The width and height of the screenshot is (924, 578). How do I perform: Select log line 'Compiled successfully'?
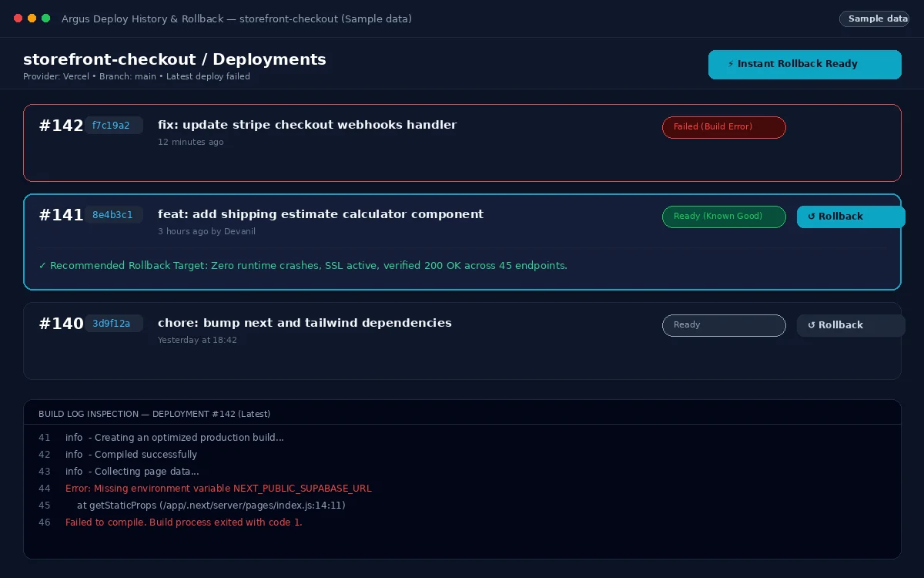click(x=131, y=455)
